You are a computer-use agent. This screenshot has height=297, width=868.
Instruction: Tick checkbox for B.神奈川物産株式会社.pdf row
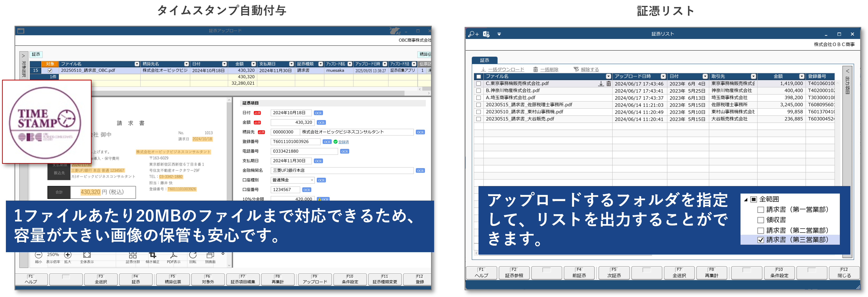478,91
